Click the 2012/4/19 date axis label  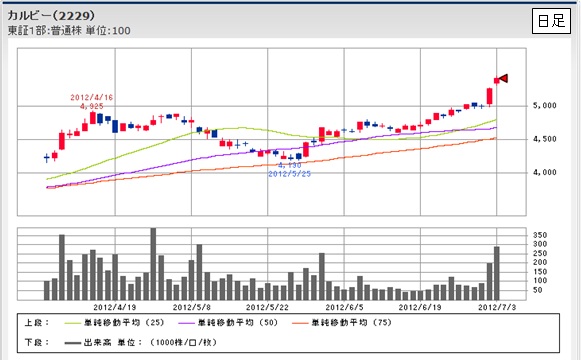[x=115, y=307]
